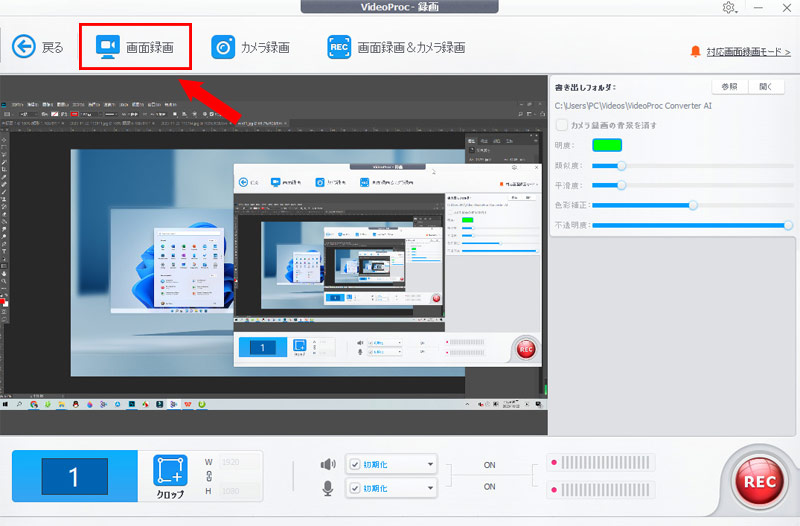Click the microphone icon
This screenshot has width=800, height=526.
tap(328, 488)
